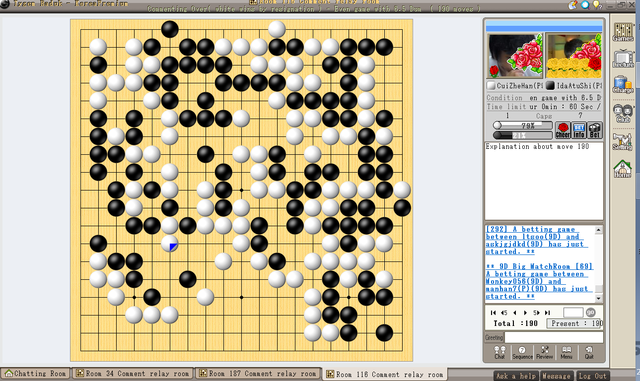Open Chat panel icon
This screenshot has width=640, height=381.
click(x=500, y=352)
